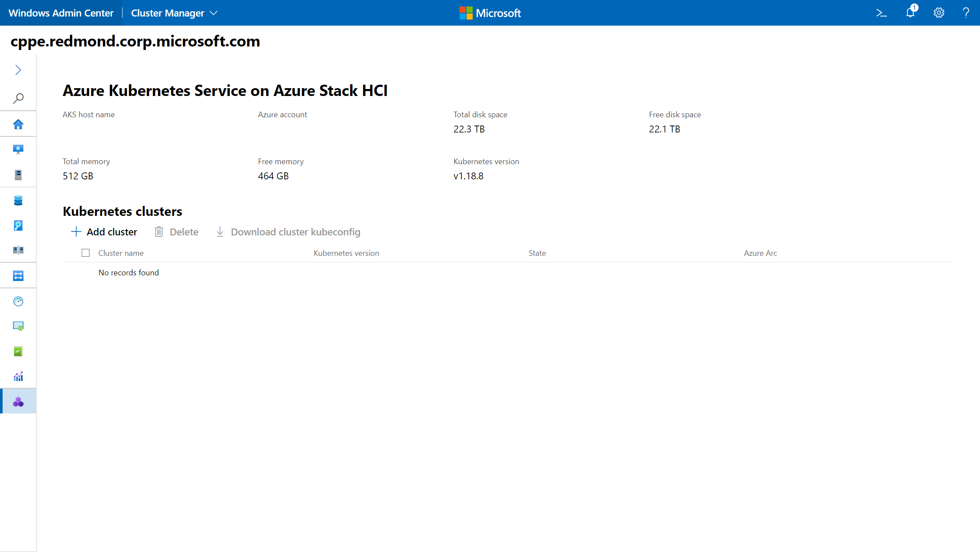
Task: Click the Delete button in clusters toolbar
Action: pyautogui.click(x=176, y=232)
